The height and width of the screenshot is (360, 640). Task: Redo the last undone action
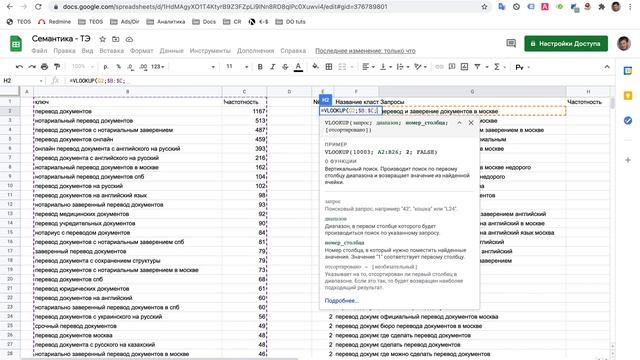pyautogui.click(x=32, y=67)
